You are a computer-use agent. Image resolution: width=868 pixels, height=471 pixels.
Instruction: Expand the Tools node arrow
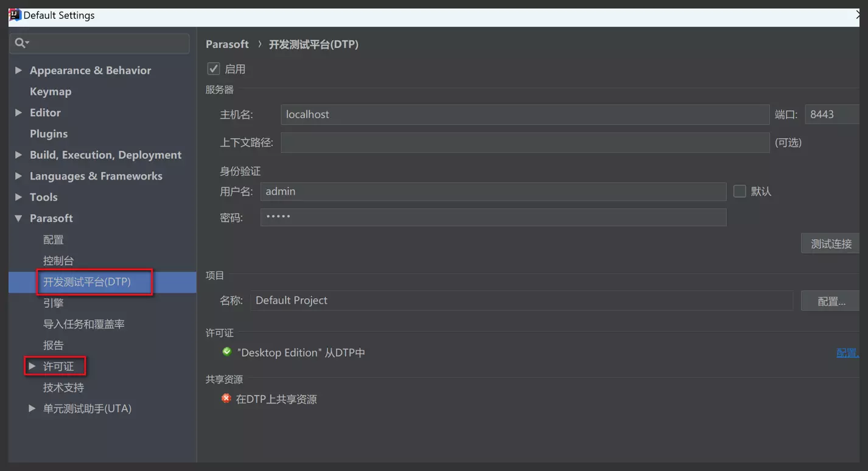point(18,197)
